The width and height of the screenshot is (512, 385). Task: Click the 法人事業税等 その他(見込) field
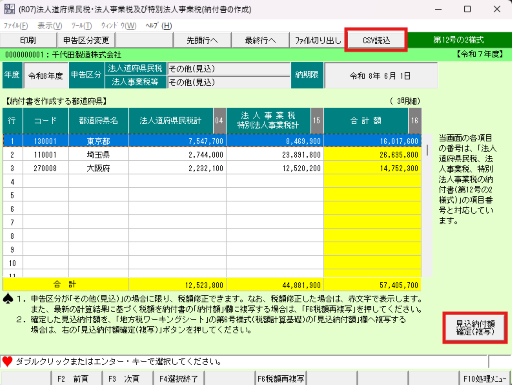(229, 82)
